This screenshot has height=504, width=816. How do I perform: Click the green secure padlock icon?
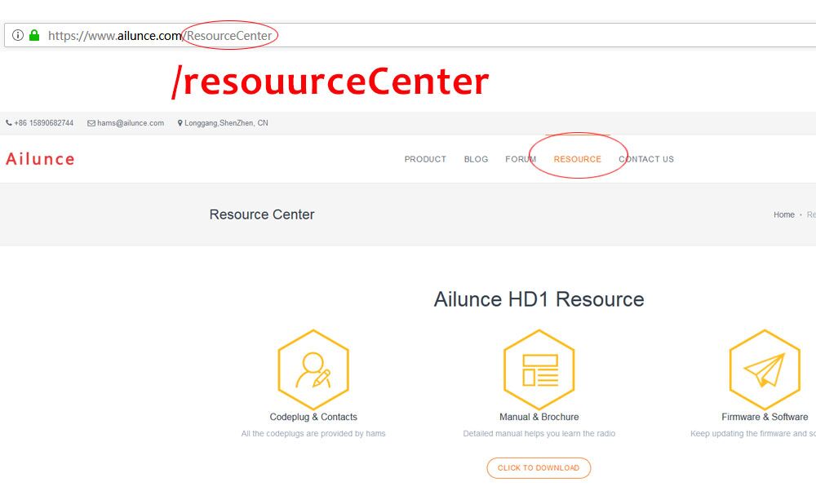click(x=34, y=35)
